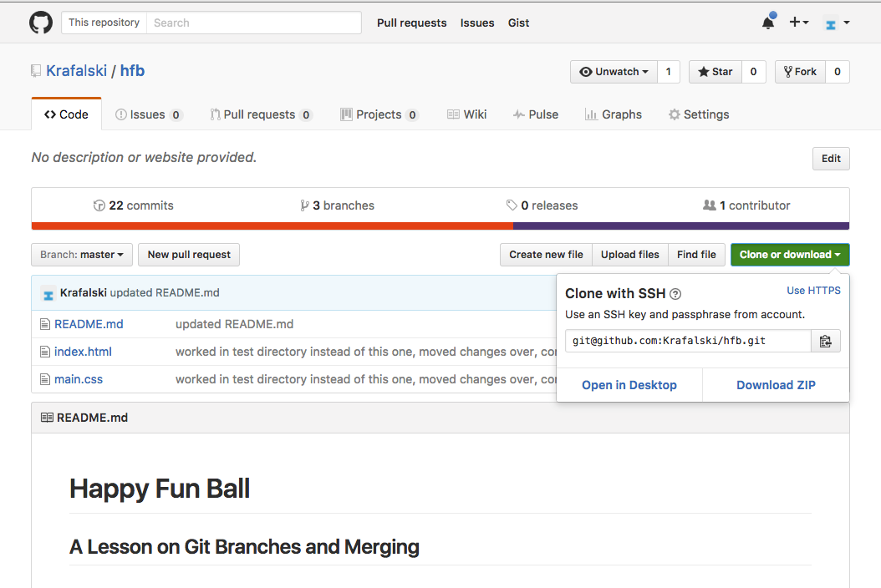Click the 22 commits history icon
Image resolution: width=881 pixels, height=588 pixels.
pyautogui.click(x=99, y=205)
